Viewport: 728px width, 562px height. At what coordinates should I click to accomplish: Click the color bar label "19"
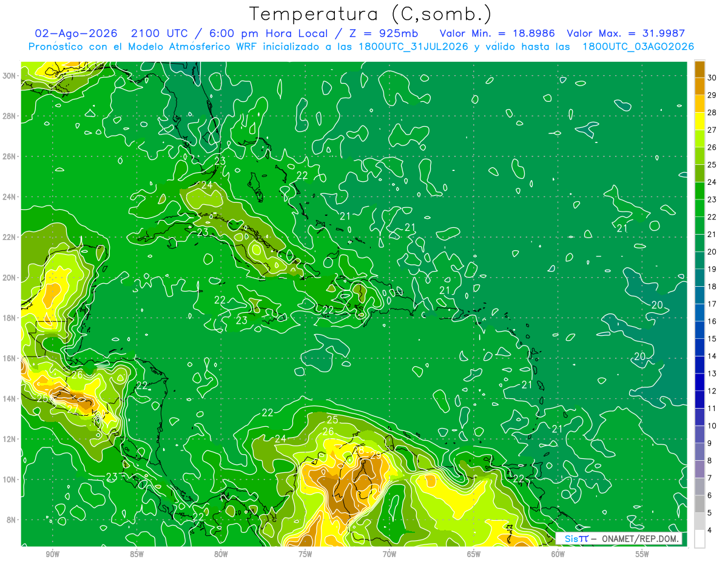(712, 269)
